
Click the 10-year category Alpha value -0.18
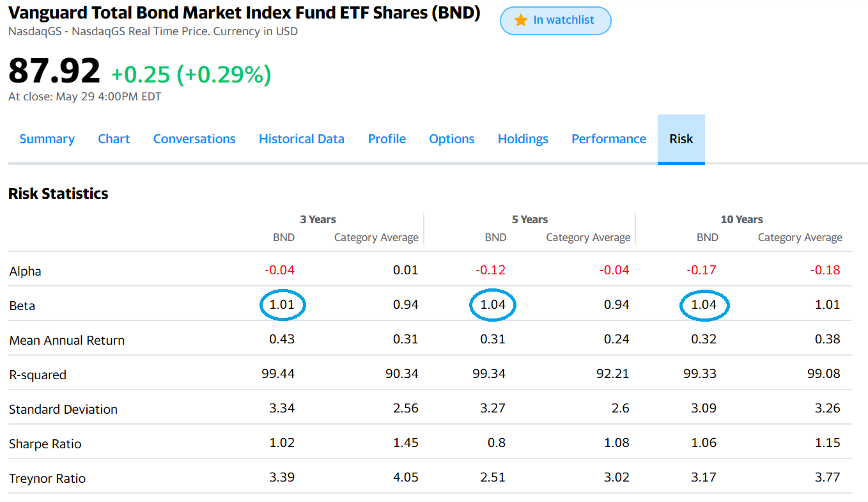(825, 270)
